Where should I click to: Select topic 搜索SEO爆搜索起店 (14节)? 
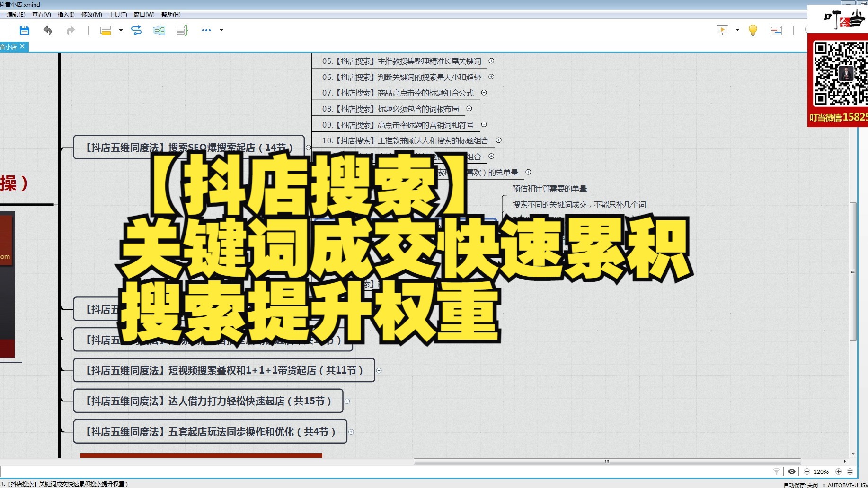tap(189, 148)
